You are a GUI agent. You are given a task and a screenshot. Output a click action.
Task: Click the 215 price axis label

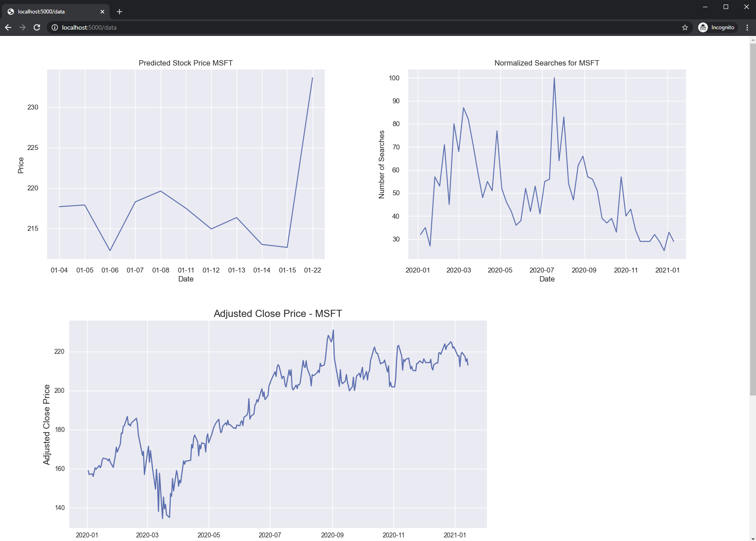(x=33, y=229)
